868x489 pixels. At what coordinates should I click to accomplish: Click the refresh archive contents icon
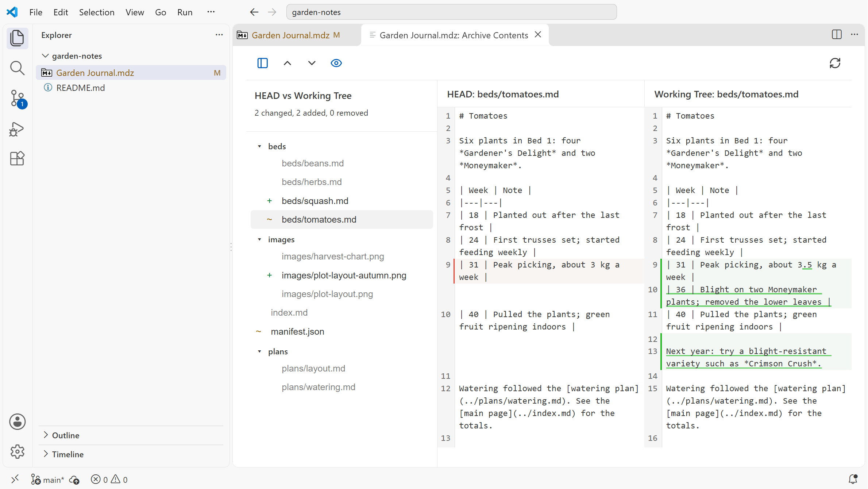click(835, 63)
